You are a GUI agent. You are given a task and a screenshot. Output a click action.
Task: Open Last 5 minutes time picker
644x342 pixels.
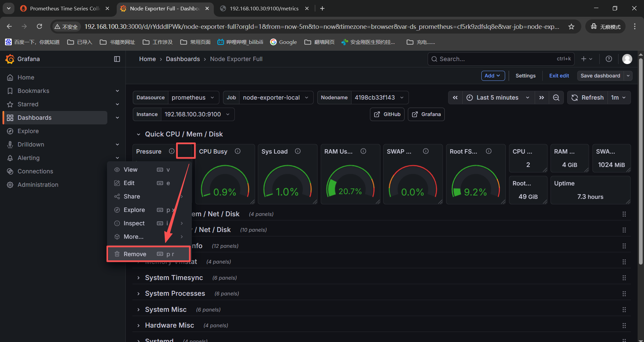(x=498, y=98)
